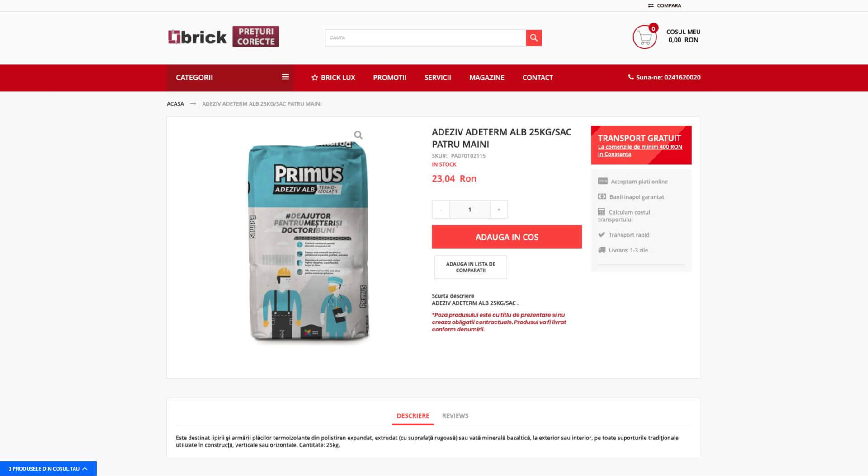The width and height of the screenshot is (868, 476).
Task: Click the red search magnifier button
Action: pos(533,38)
